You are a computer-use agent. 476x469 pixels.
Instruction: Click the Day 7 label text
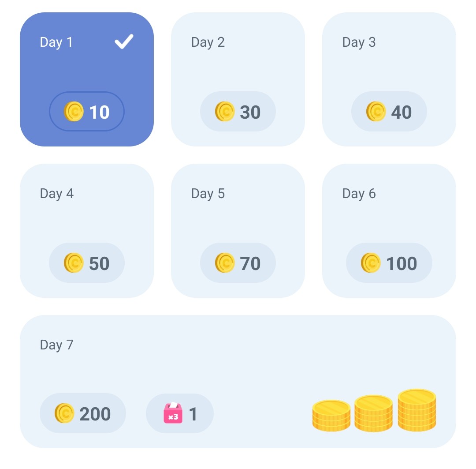point(57,345)
